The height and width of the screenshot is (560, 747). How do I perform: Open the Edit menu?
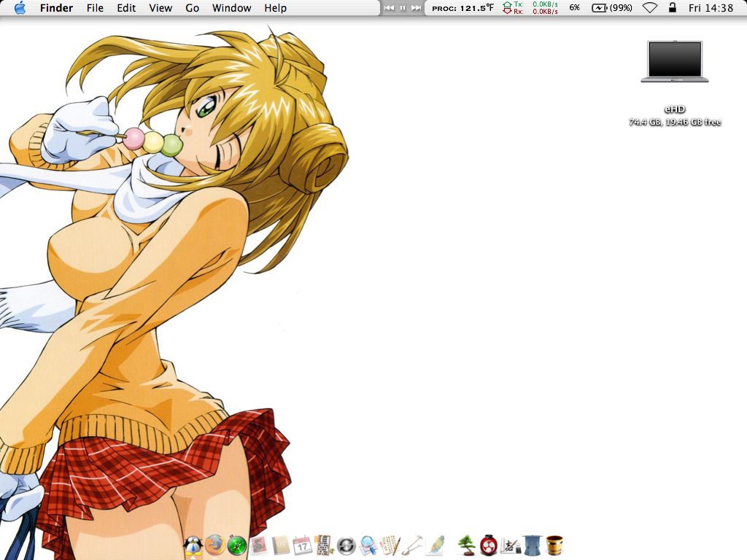tap(126, 8)
